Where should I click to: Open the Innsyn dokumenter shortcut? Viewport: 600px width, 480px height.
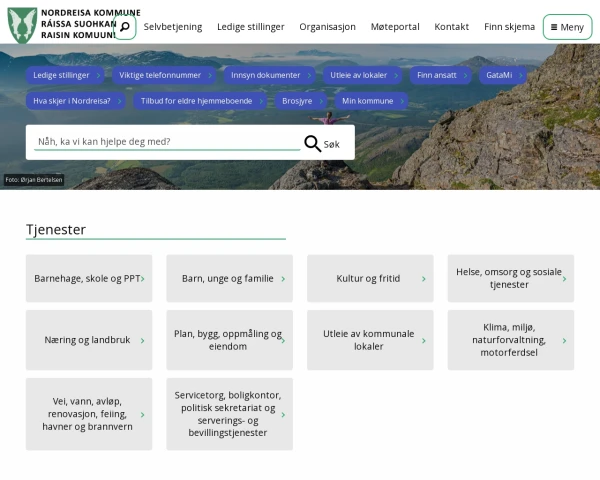coord(270,75)
